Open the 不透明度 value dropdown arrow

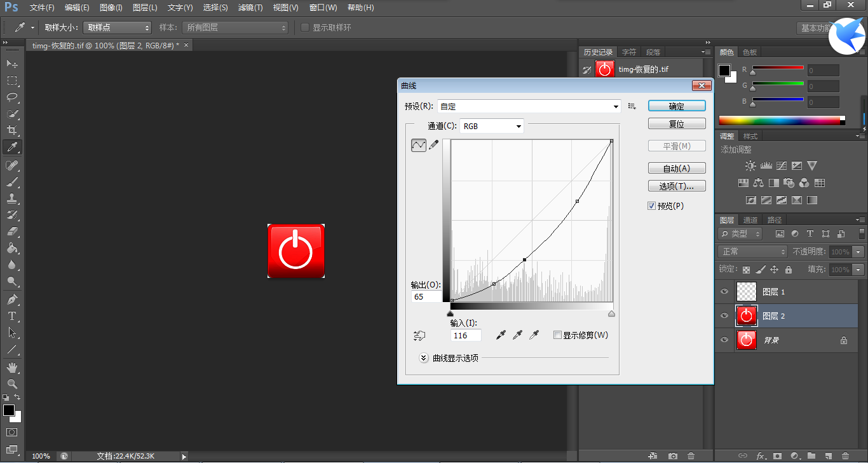click(859, 252)
